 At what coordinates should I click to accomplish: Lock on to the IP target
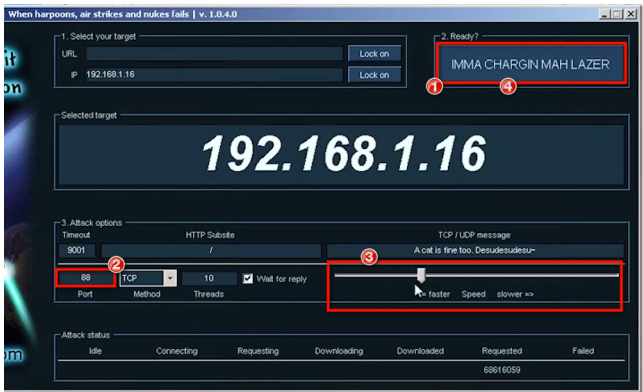[x=374, y=75]
